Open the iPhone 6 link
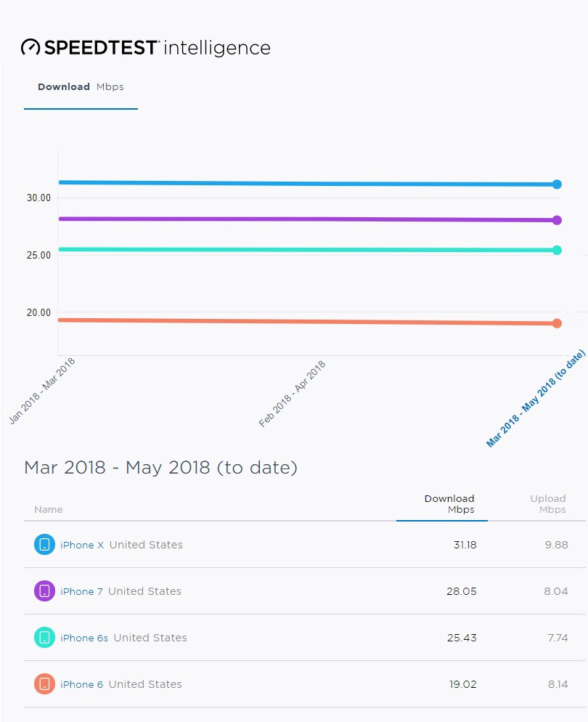588x722 pixels. coord(81,684)
